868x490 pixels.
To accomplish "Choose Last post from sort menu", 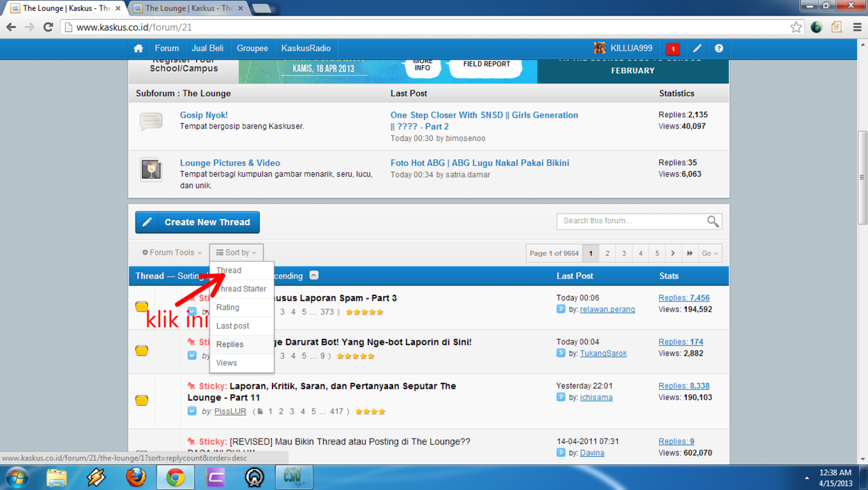I will [x=233, y=326].
